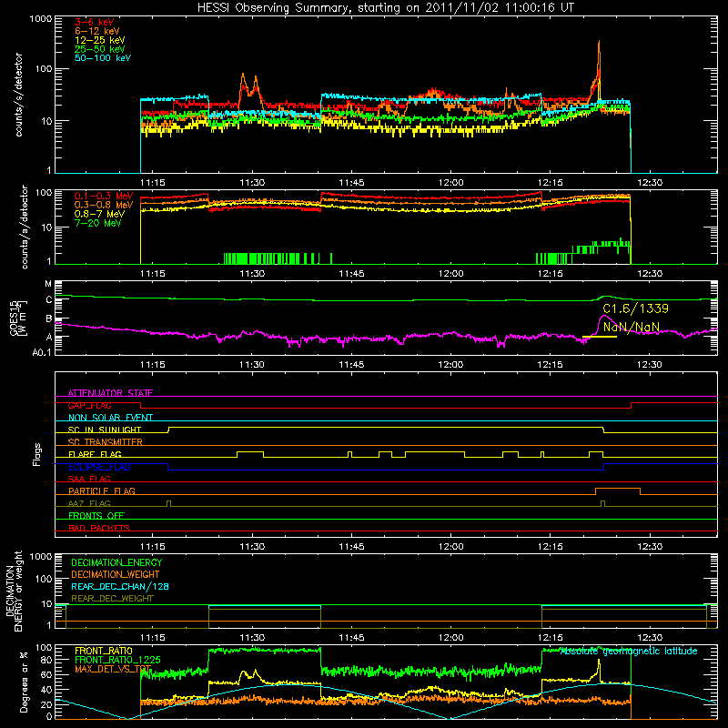
Task: Click the 12:00 time label of the keV panel
Action: (x=450, y=183)
